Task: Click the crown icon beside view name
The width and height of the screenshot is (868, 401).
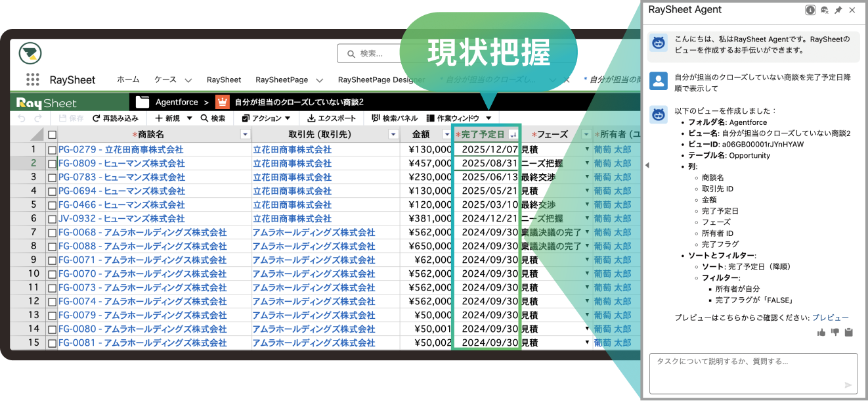Action: click(222, 102)
